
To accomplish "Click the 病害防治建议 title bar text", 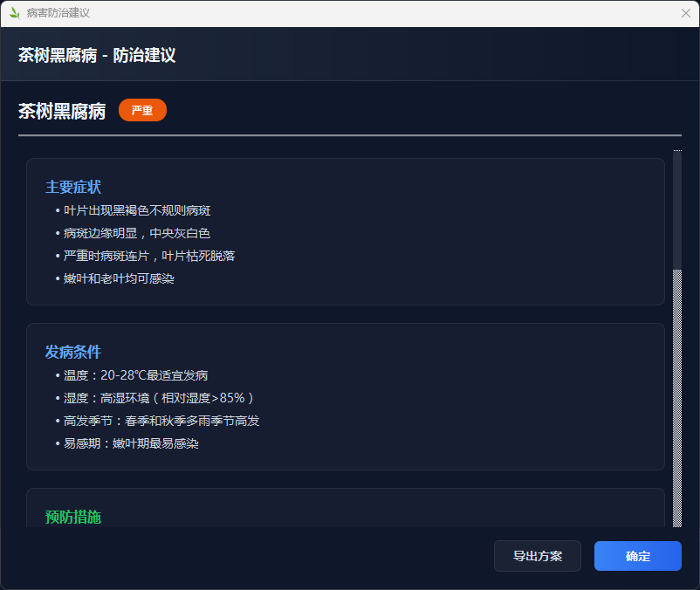I will coord(58,13).
